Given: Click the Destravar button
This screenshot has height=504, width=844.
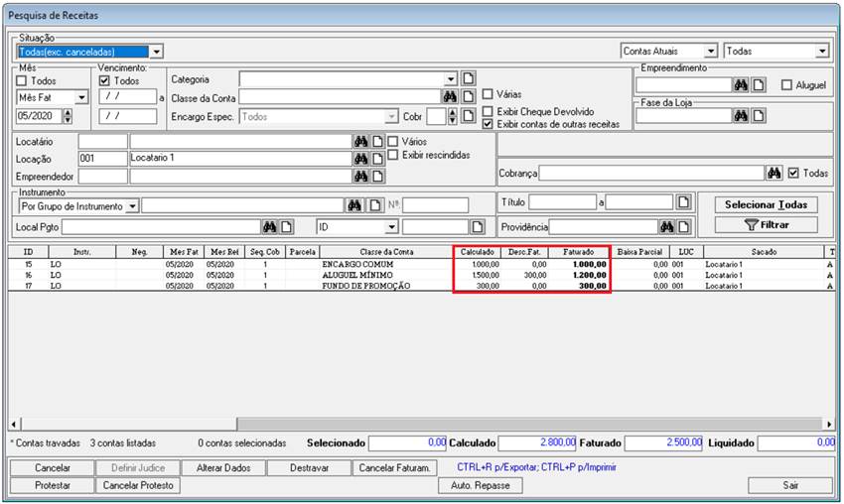Looking at the screenshot, I should click(309, 468).
